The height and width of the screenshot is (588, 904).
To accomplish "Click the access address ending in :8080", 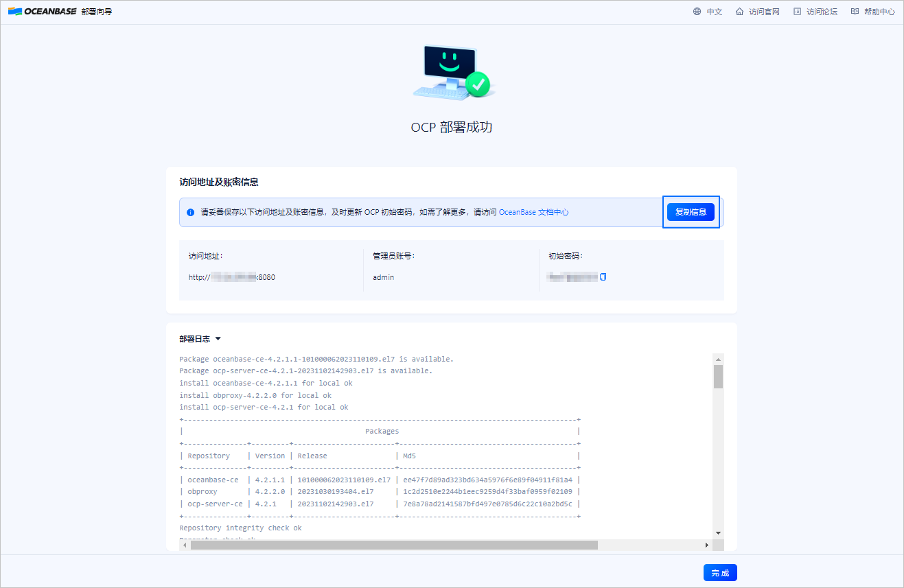I will coord(232,277).
